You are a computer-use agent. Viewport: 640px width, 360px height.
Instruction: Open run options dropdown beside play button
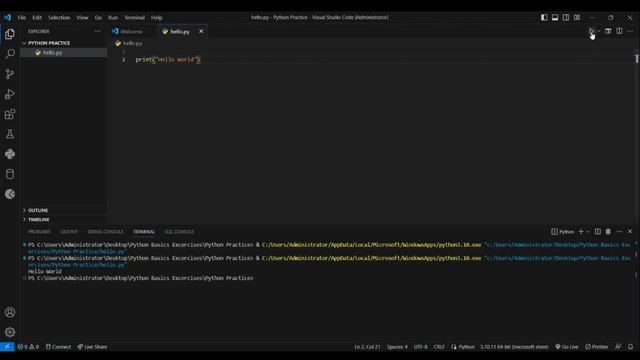pos(598,31)
